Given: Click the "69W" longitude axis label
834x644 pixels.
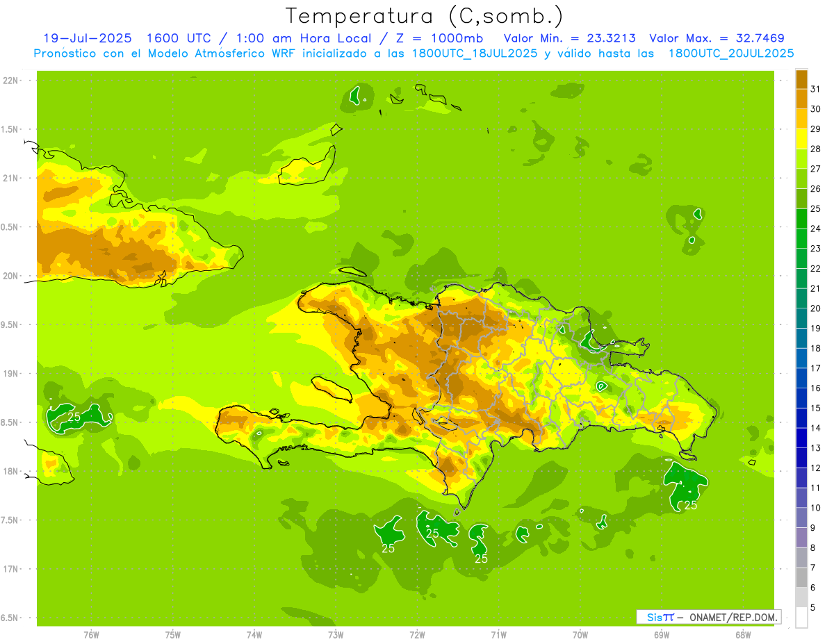Looking at the screenshot, I should 662,635.
